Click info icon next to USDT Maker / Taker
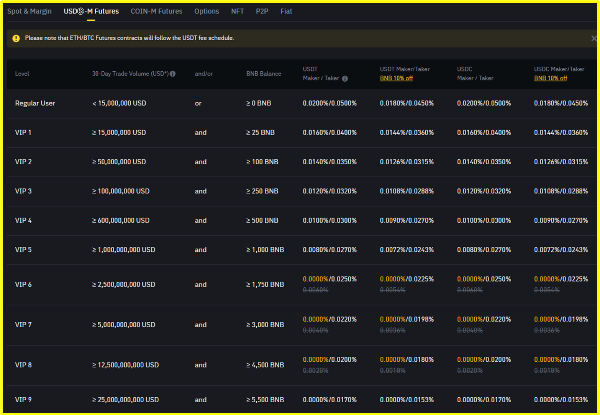 pos(345,79)
